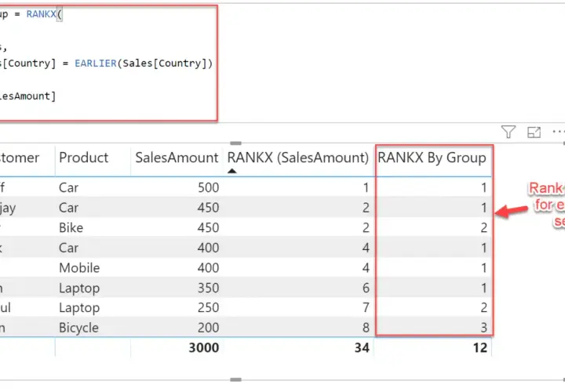Click the Focus mode icon
Image resolution: width=565 pixels, height=392 pixels.
(x=534, y=132)
